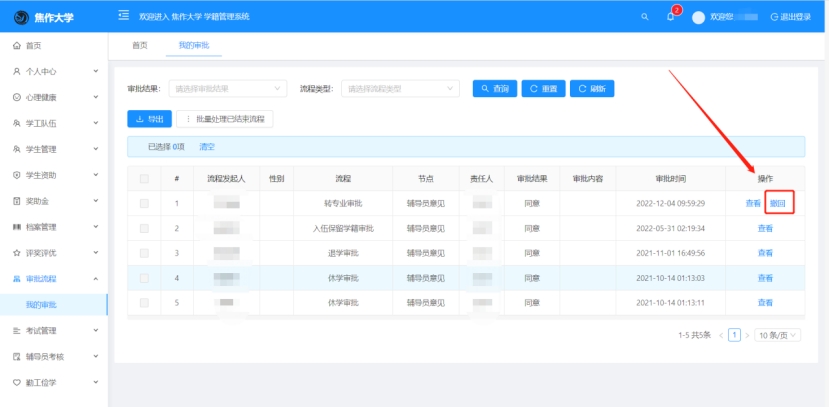Click the 退出登录 logout icon
This screenshot has height=407, width=830.
click(x=774, y=17)
